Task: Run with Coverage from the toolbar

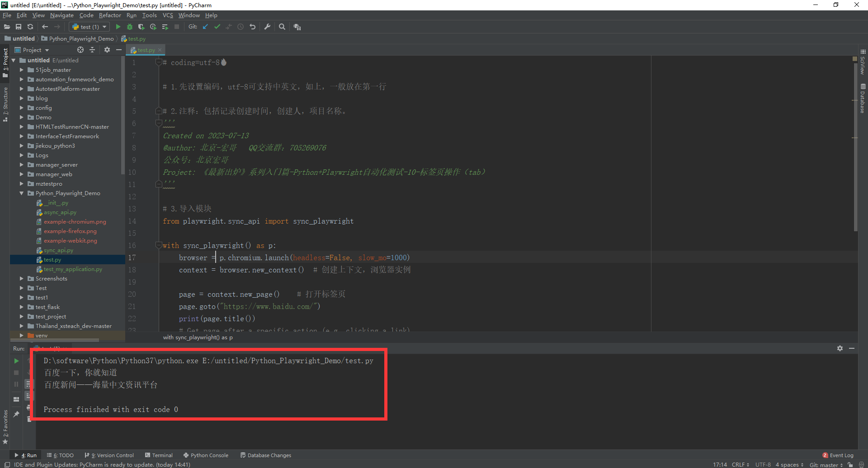Action: (142, 27)
